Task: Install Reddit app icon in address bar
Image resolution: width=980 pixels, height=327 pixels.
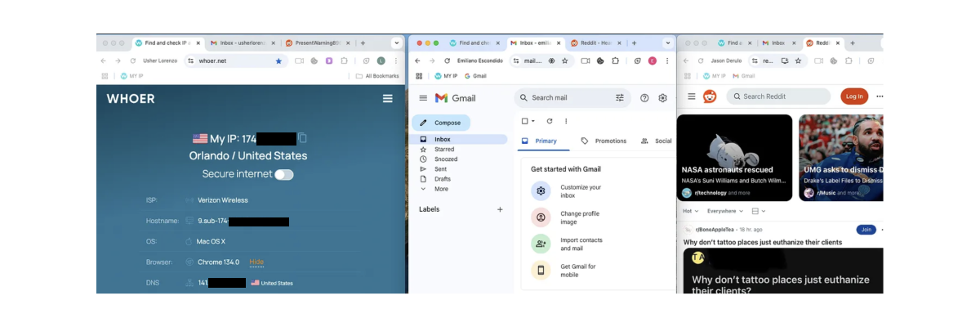Action: coord(785,60)
